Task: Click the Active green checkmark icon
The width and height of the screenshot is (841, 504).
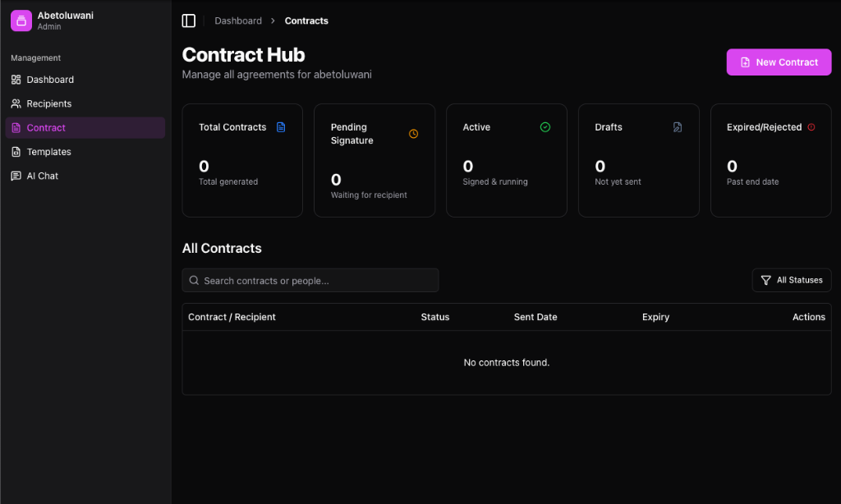Action: 545,127
